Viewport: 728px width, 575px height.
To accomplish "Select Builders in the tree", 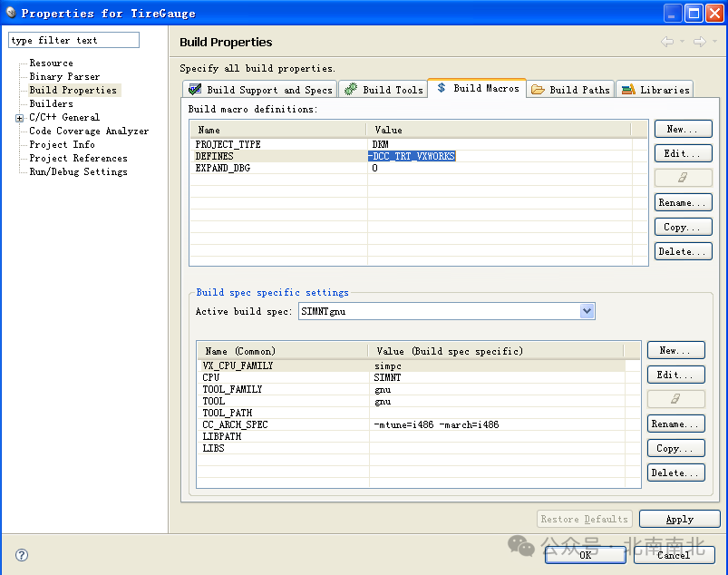I will [51, 103].
